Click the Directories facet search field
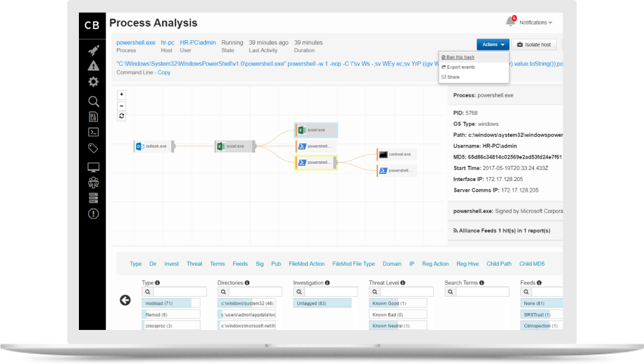 tap(255, 292)
